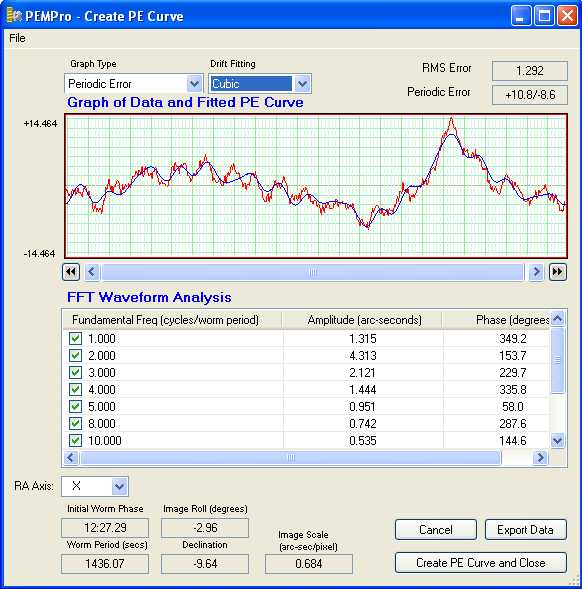The height and width of the screenshot is (589, 582).
Task: Click phase value 153.7
Action: (x=513, y=355)
